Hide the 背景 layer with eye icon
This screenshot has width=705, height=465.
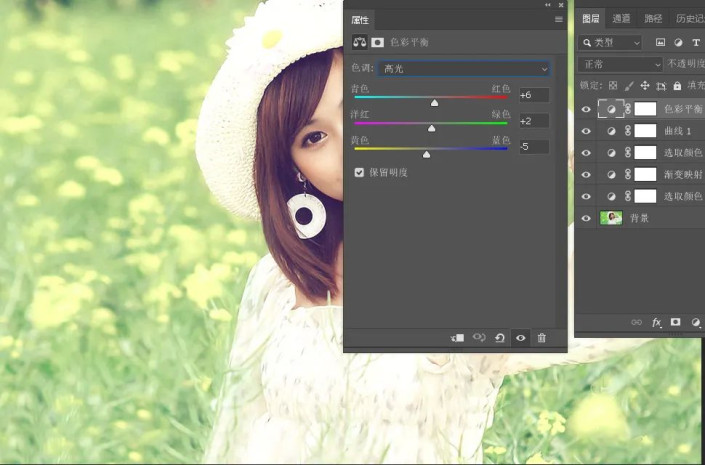(x=586, y=218)
